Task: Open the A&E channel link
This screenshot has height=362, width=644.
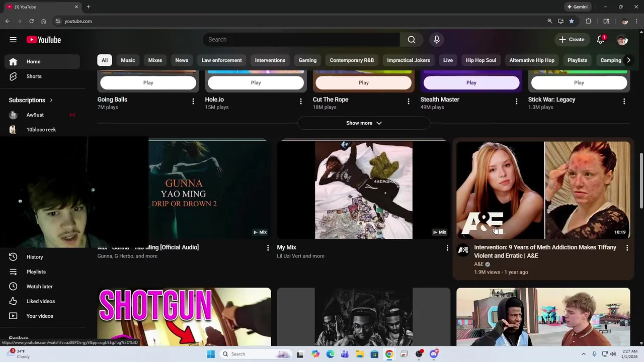Action: [x=478, y=264]
